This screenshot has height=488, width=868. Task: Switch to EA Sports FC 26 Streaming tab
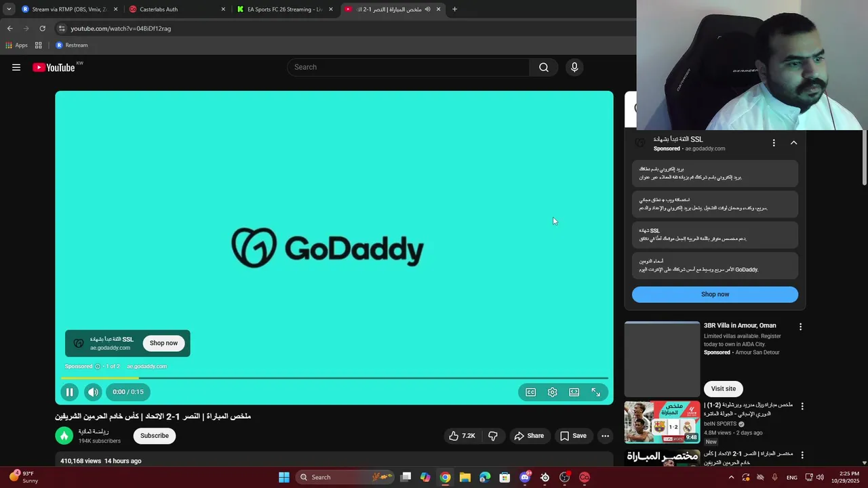coord(284,9)
